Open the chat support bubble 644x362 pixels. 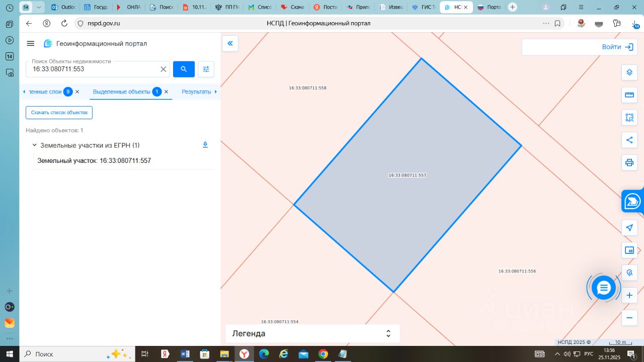pos(604,288)
